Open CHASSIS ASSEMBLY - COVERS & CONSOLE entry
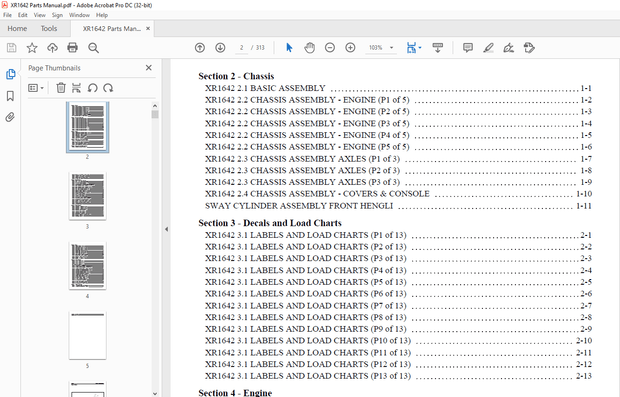The height and width of the screenshot is (397, 620). [x=398, y=194]
